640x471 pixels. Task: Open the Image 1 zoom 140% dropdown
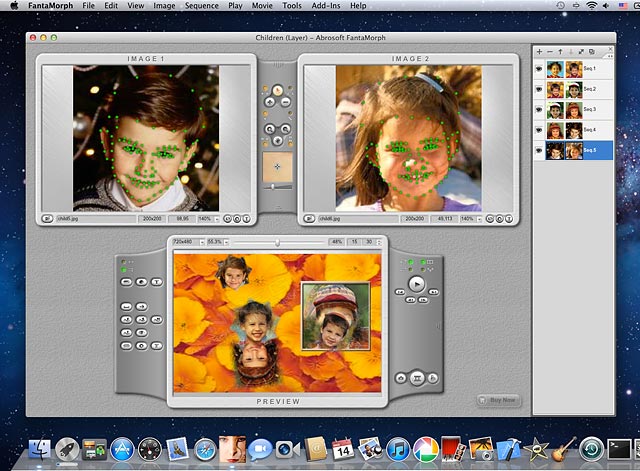(217, 219)
